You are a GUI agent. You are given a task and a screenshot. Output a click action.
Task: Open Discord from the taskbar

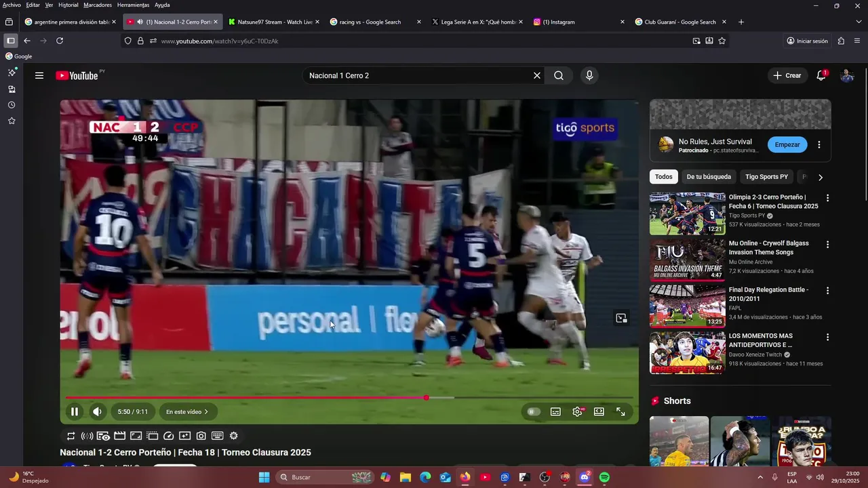click(x=585, y=477)
